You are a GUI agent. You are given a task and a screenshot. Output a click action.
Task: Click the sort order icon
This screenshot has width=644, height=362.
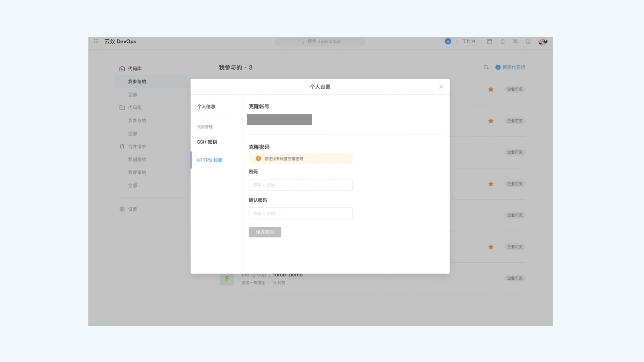point(486,67)
